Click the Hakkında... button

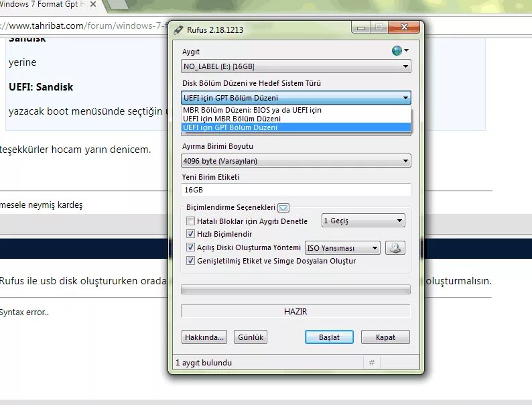(204, 337)
